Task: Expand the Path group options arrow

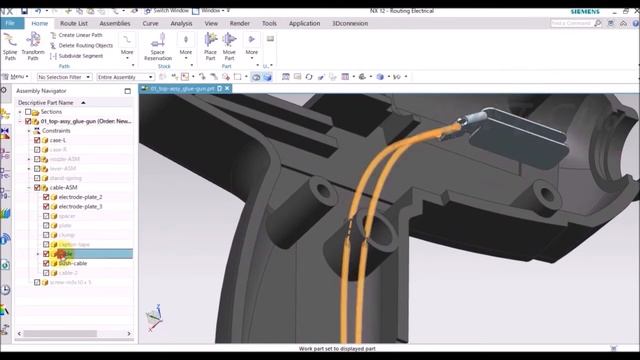Action: [x=133, y=66]
